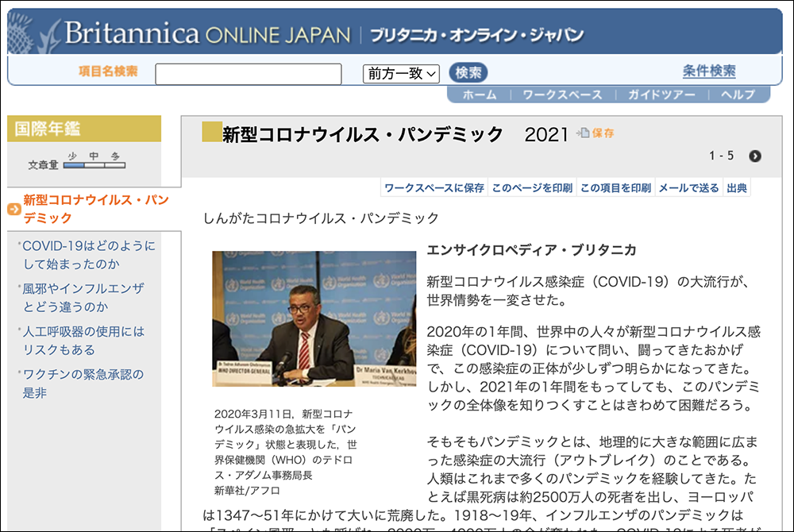Viewport: 794px width, 532px height.
Task: Click the yellow square beside the article title
Action: click(212, 132)
